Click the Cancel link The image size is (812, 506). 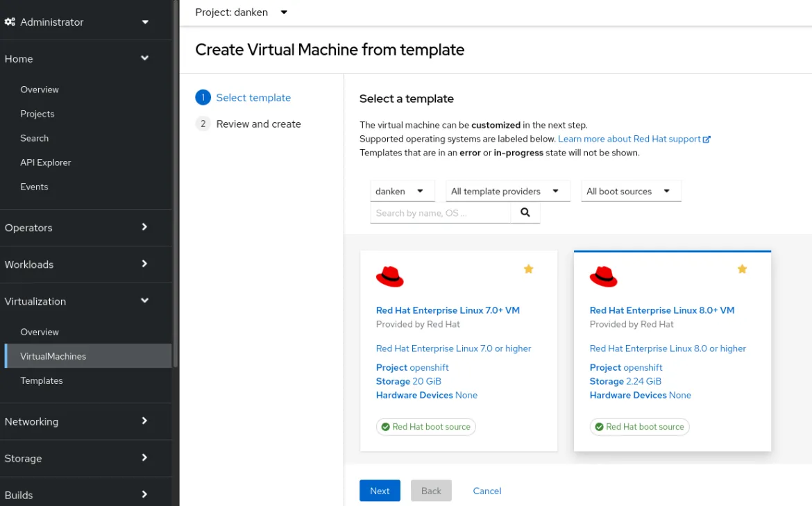(x=487, y=491)
